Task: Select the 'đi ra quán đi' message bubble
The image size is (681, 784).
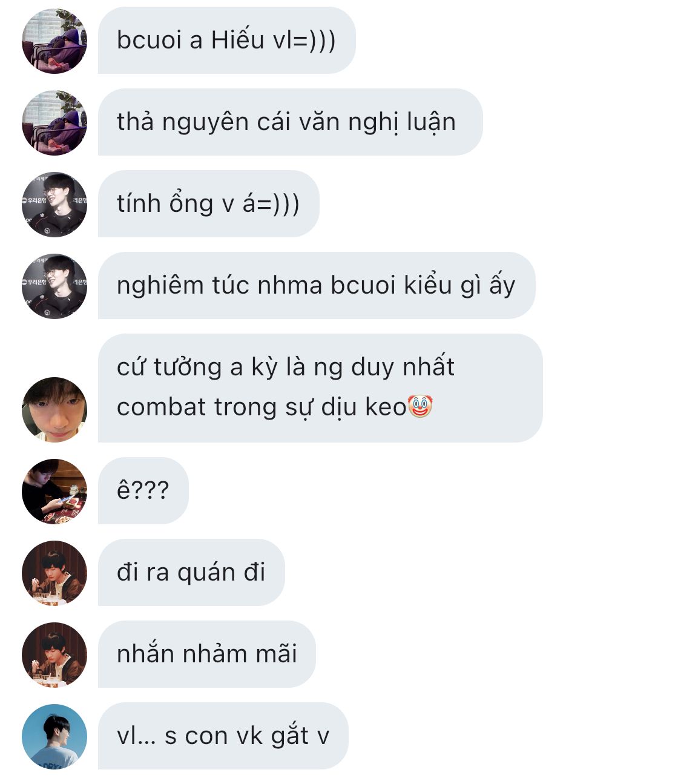Action: (x=191, y=573)
